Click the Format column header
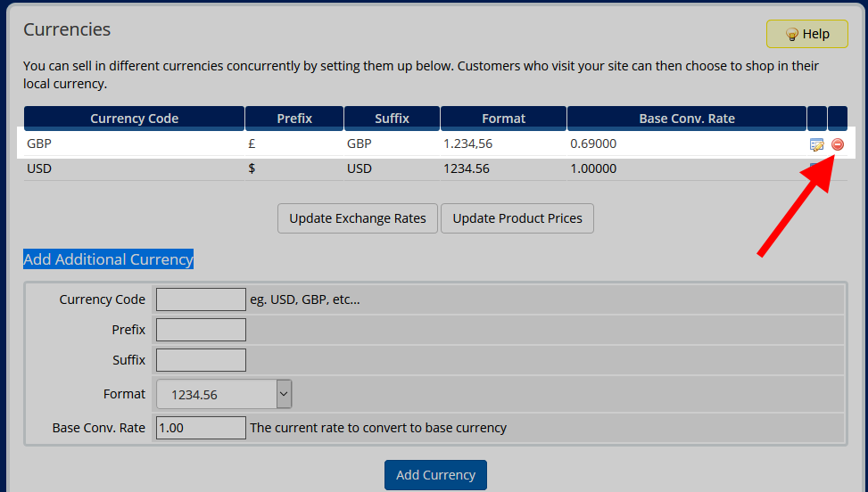This screenshot has height=492, width=868. click(x=503, y=119)
